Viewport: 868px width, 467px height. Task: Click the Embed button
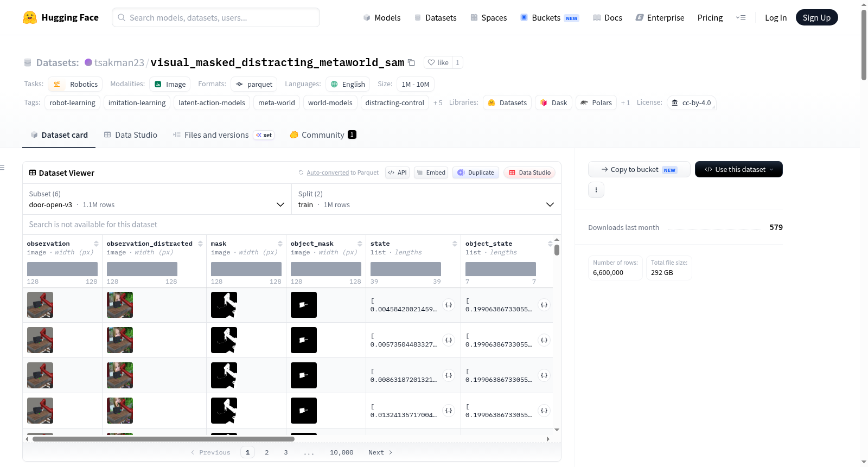click(x=431, y=172)
